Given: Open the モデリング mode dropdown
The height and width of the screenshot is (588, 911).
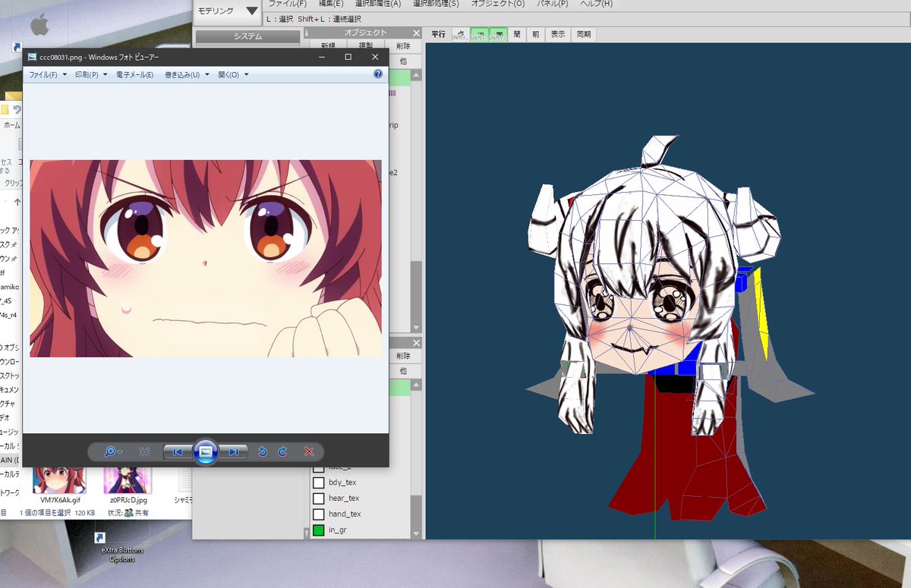Looking at the screenshot, I should pyautogui.click(x=228, y=11).
